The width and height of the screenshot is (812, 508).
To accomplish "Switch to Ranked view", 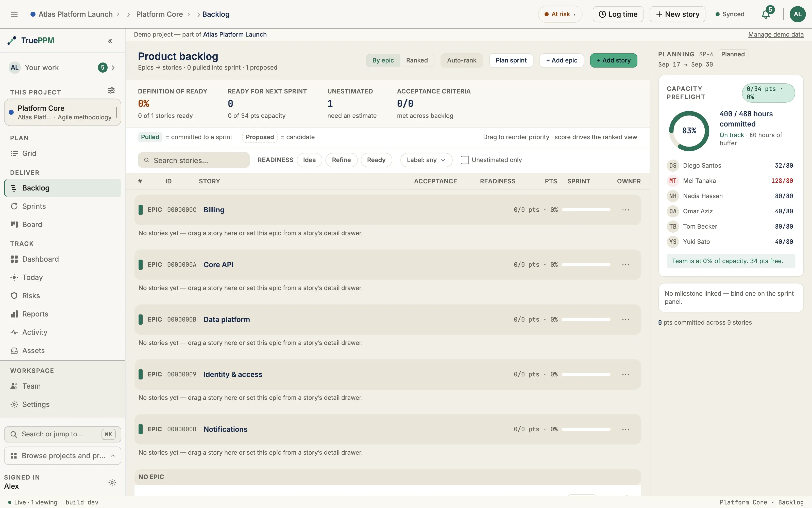I will pos(417,60).
